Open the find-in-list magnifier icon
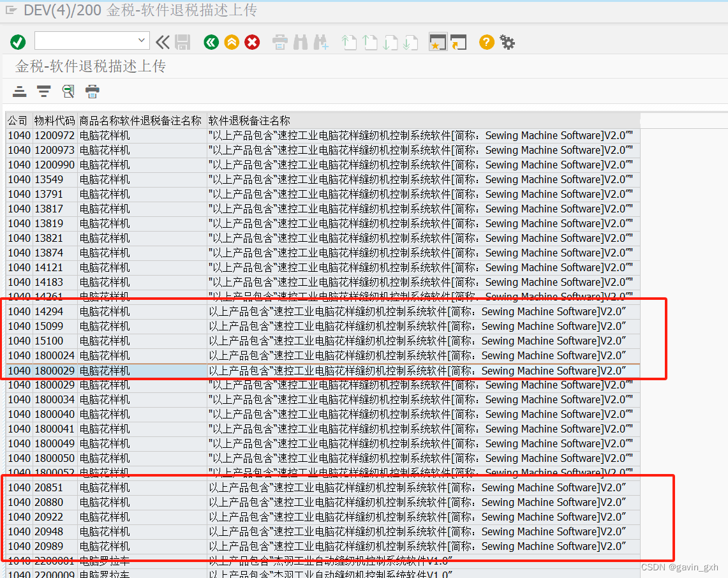 click(x=67, y=91)
